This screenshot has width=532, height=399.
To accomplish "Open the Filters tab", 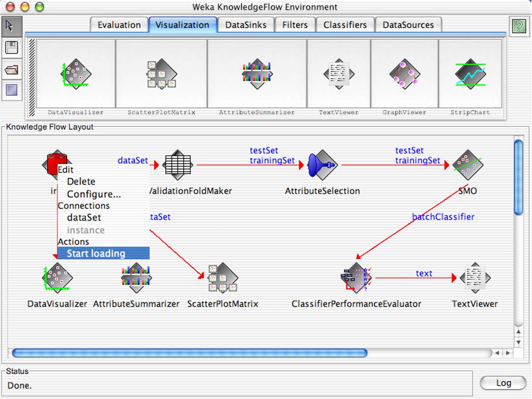I will tap(295, 25).
